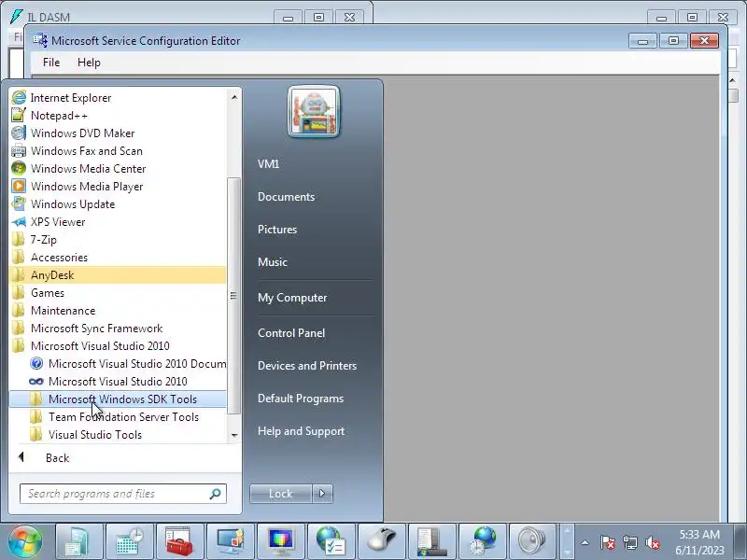Expand the Accessories folder
This screenshot has height=560, width=747.
(x=118, y=258)
